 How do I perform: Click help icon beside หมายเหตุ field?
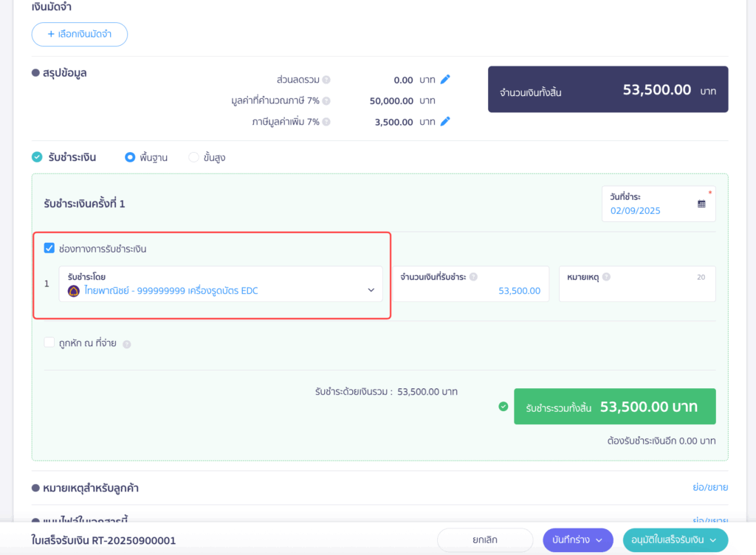pyautogui.click(x=606, y=277)
